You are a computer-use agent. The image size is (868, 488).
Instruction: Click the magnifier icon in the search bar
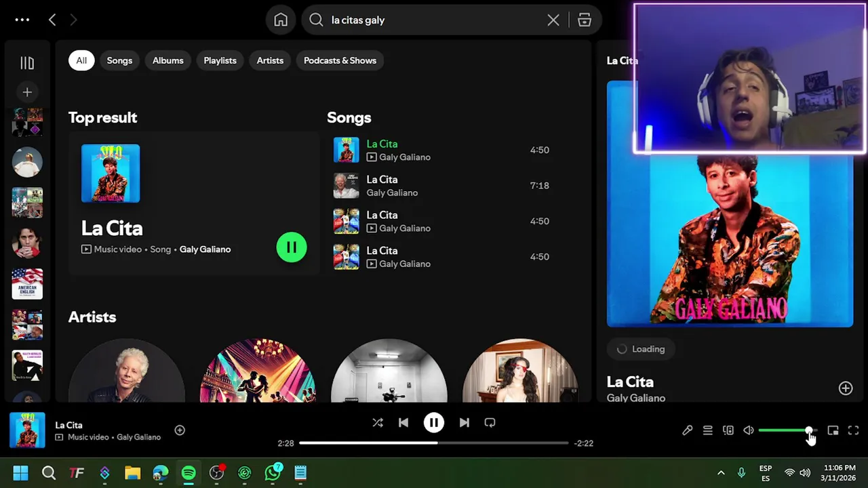[x=316, y=20]
